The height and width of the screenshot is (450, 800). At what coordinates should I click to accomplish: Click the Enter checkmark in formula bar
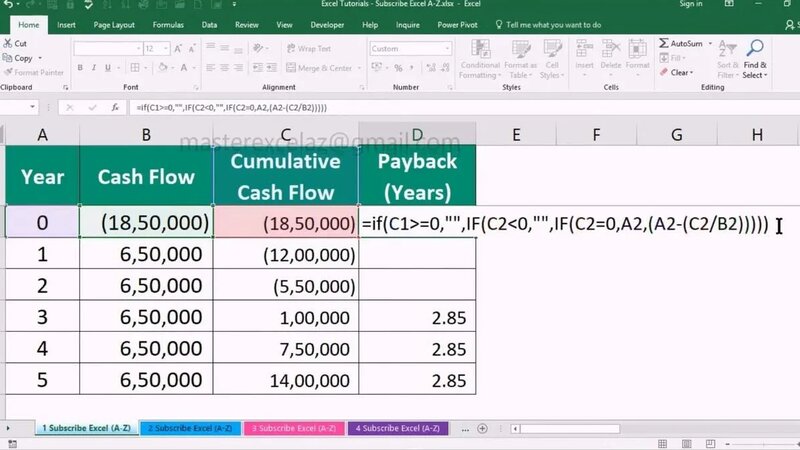pyautogui.click(x=92, y=107)
